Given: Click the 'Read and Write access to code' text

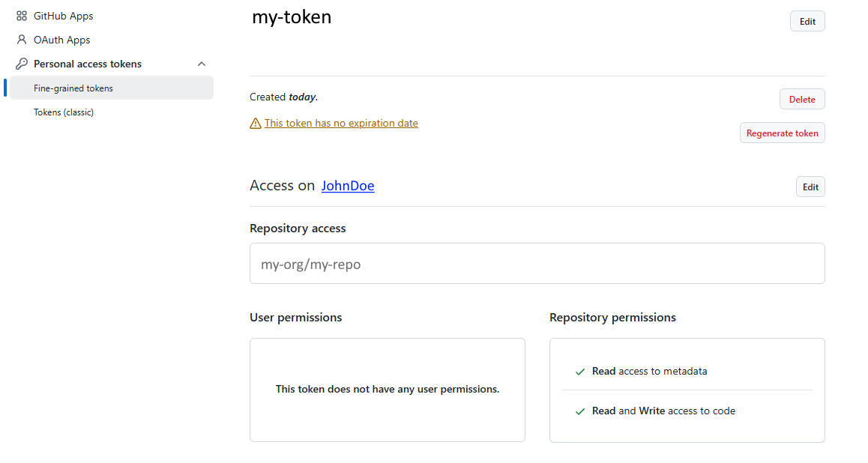Looking at the screenshot, I should click(663, 411).
